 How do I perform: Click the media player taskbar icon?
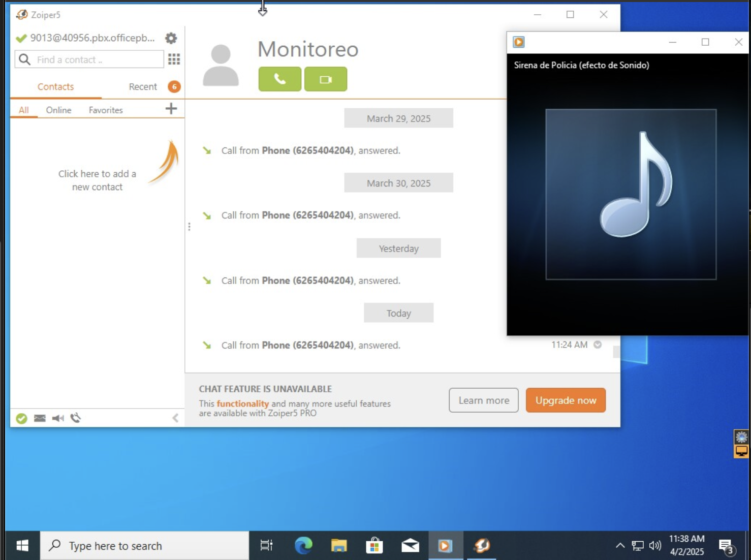(446, 546)
